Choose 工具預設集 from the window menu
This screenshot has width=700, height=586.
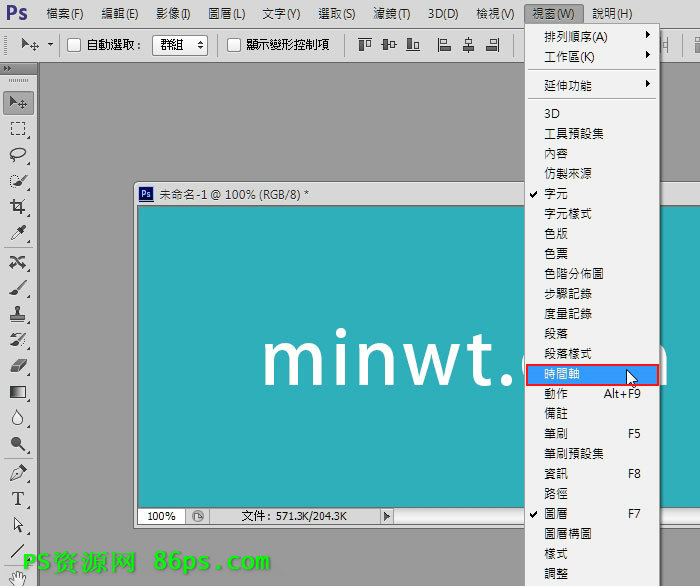[x=592, y=133]
